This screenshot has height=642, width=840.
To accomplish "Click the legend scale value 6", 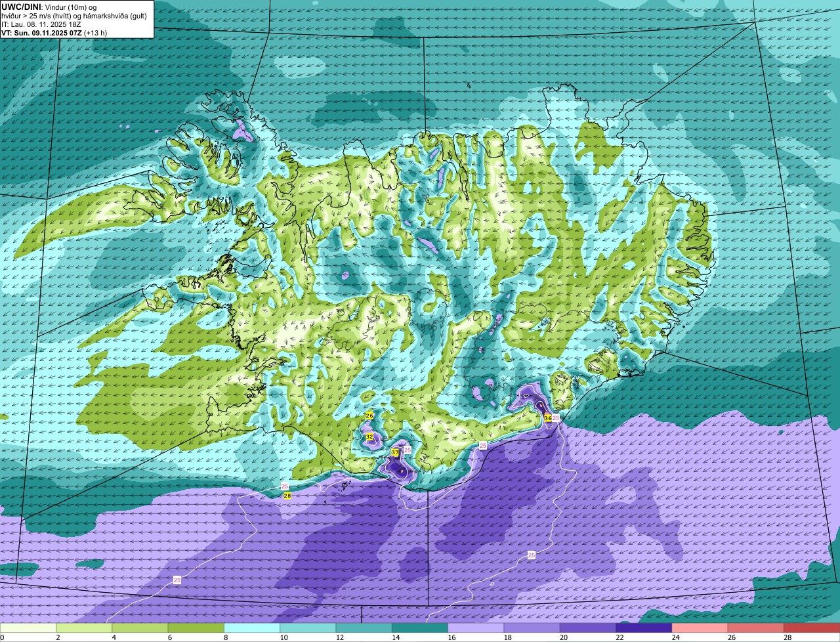I will [x=169, y=637].
